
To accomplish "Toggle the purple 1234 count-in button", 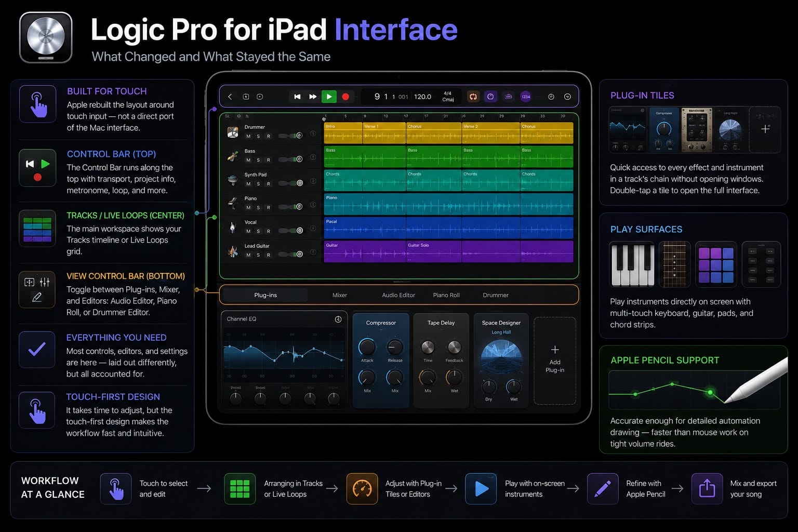I will click(x=526, y=97).
